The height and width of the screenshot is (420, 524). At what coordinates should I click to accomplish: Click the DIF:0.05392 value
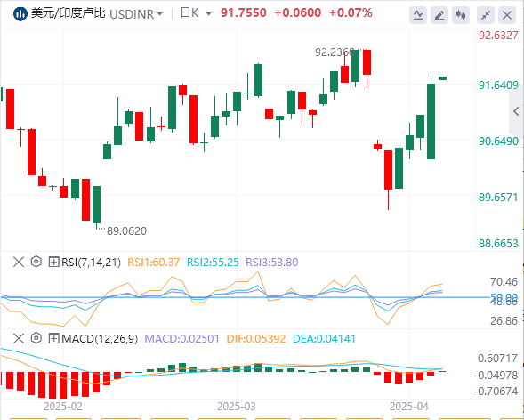[256, 339]
